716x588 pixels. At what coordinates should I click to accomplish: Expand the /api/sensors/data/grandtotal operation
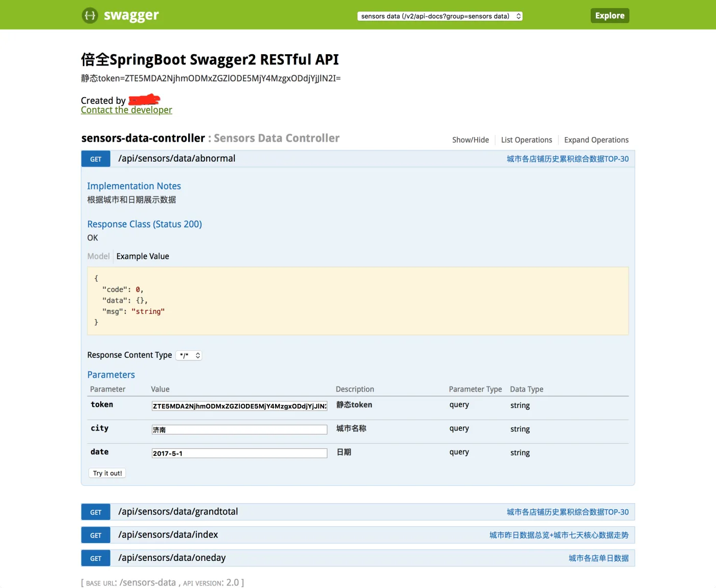click(x=178, y=512)
